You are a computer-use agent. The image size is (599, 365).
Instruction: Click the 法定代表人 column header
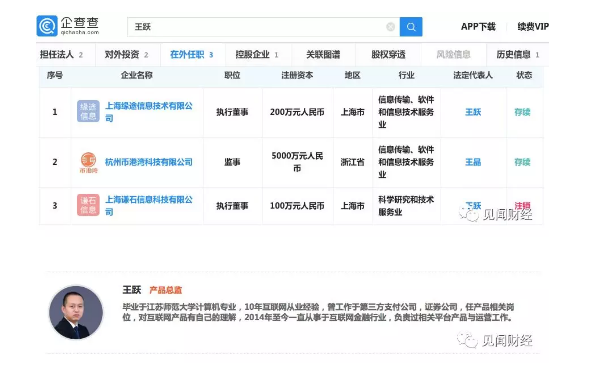[473, 75]
